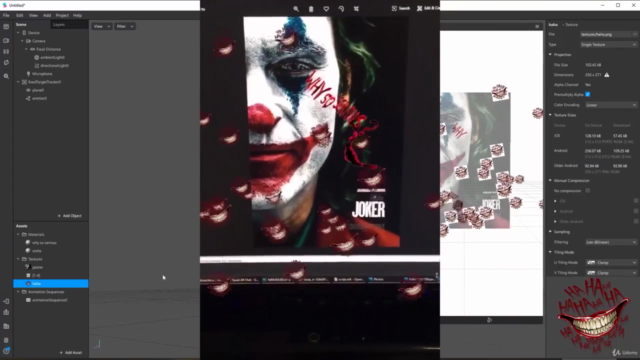Click the workspace layout icon in left toolbar

click(6, 27)
